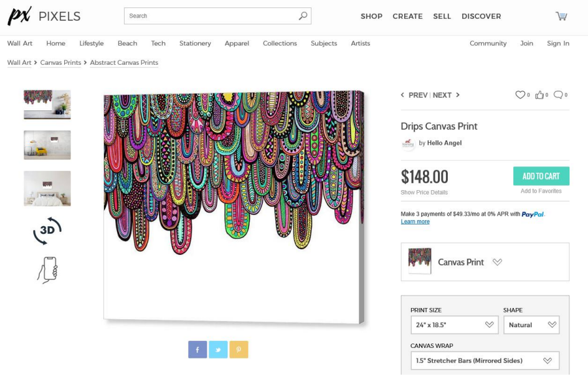Click Abstract Canvas Prints breadcrumb
Screen dimensions: 588x384
[x=124, y=62]
